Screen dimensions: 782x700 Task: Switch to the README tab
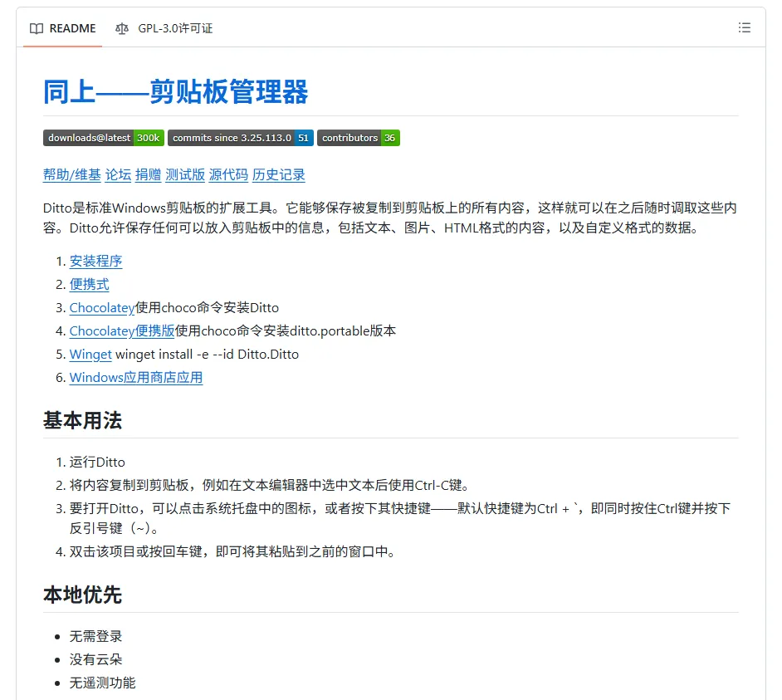(63, 28)
